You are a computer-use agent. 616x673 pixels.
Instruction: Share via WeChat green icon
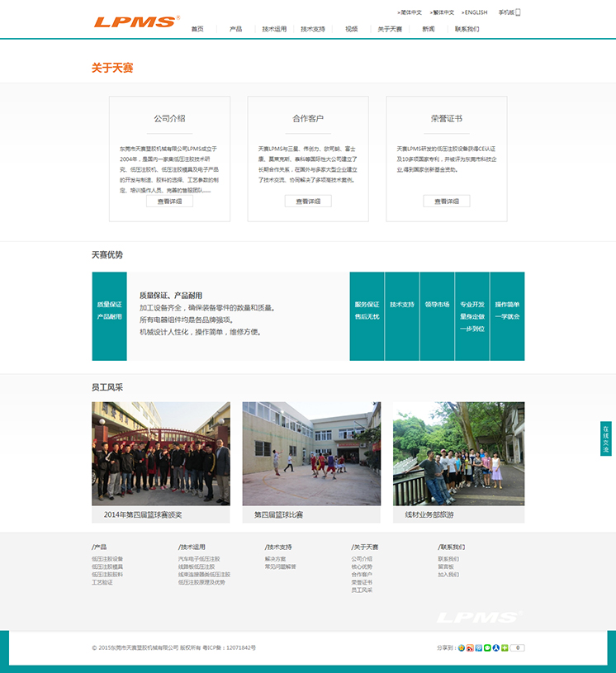487,647
